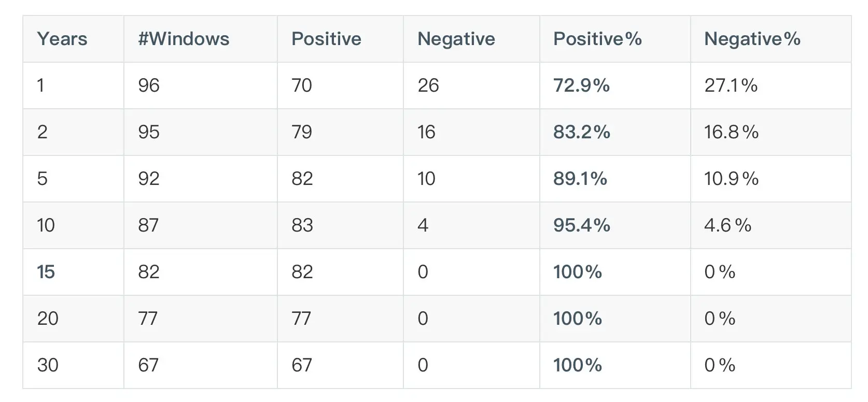Viewport: 868px width, 402px height.
Task: Click the 4.6% cell
Action: (727, 225)
